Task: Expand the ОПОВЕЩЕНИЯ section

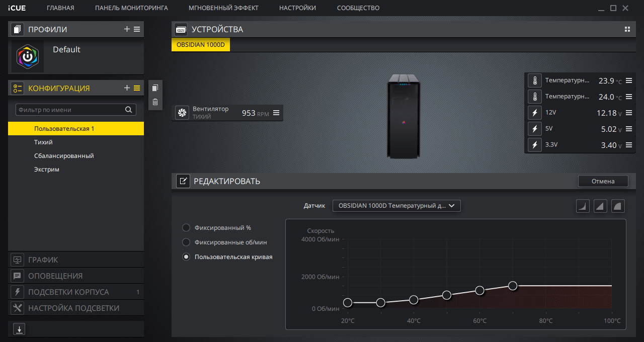Action: tap(76, 276)
